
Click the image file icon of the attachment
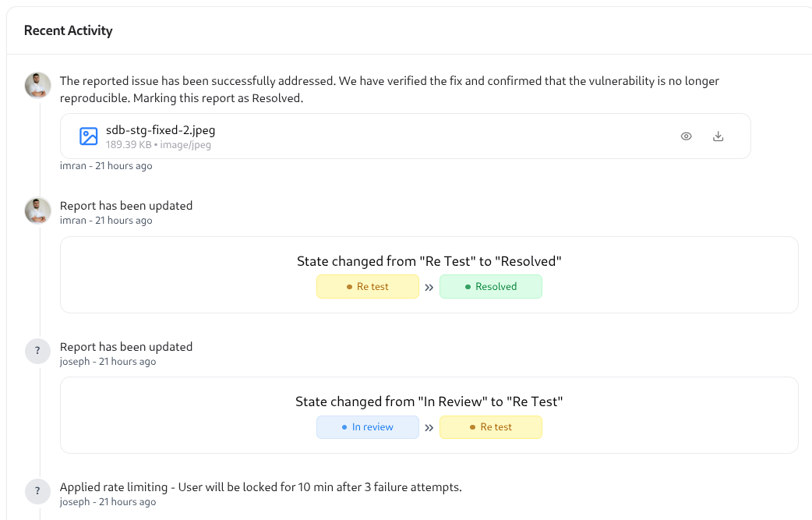[x=89, y=136]
